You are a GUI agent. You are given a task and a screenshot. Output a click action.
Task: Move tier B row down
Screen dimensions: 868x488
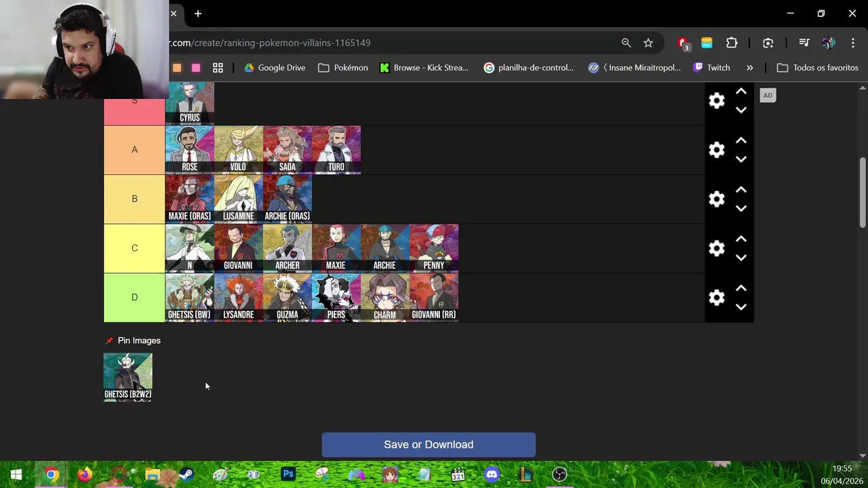[741, 209]
